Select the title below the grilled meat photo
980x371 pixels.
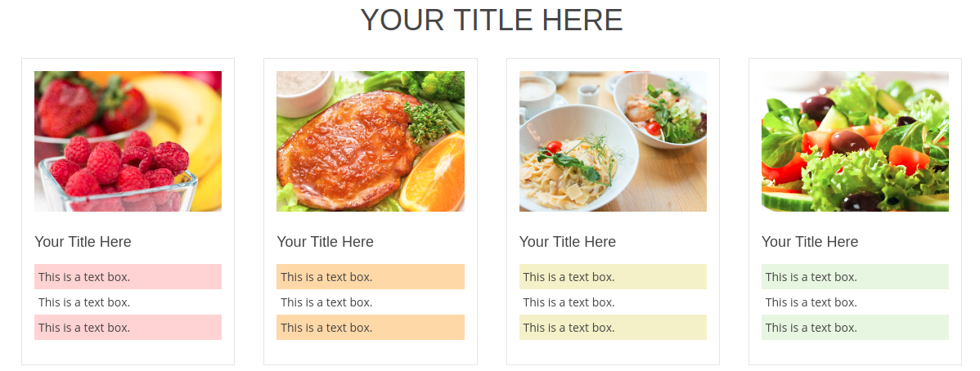pos(325,242)
